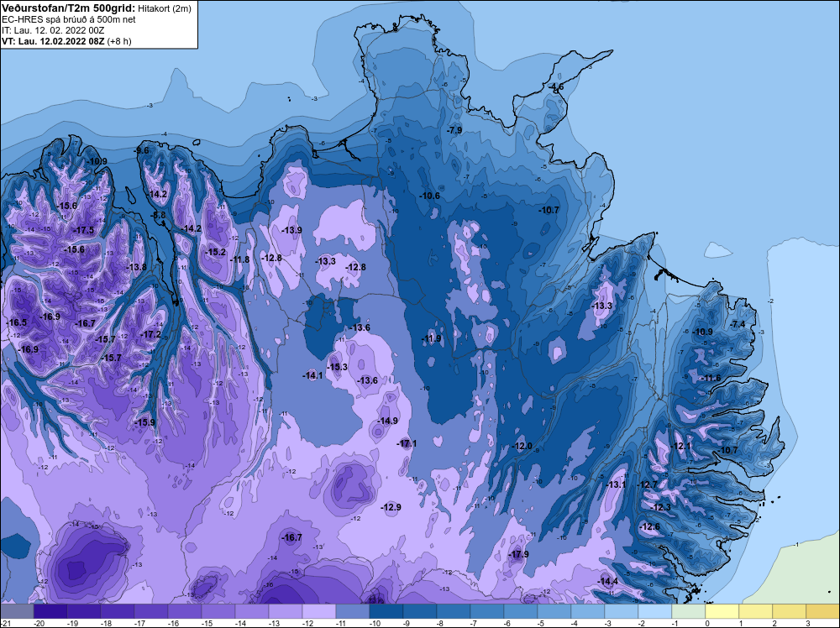Image resolution: width=840 pixels, height=628 pixels.
Task: Click the -17.5 temperature value
Action: coord(83,230)
